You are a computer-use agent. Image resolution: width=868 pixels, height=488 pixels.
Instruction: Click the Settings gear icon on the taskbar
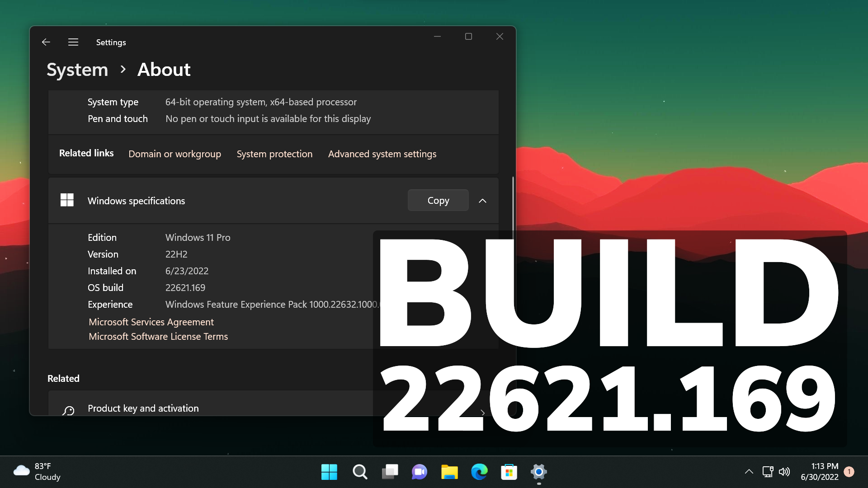(539, 472)
